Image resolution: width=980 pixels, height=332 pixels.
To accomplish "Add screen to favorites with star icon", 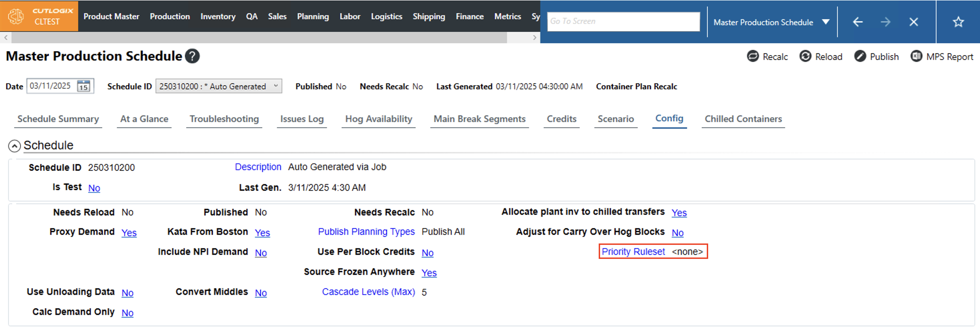I will [x=958, y=22].
